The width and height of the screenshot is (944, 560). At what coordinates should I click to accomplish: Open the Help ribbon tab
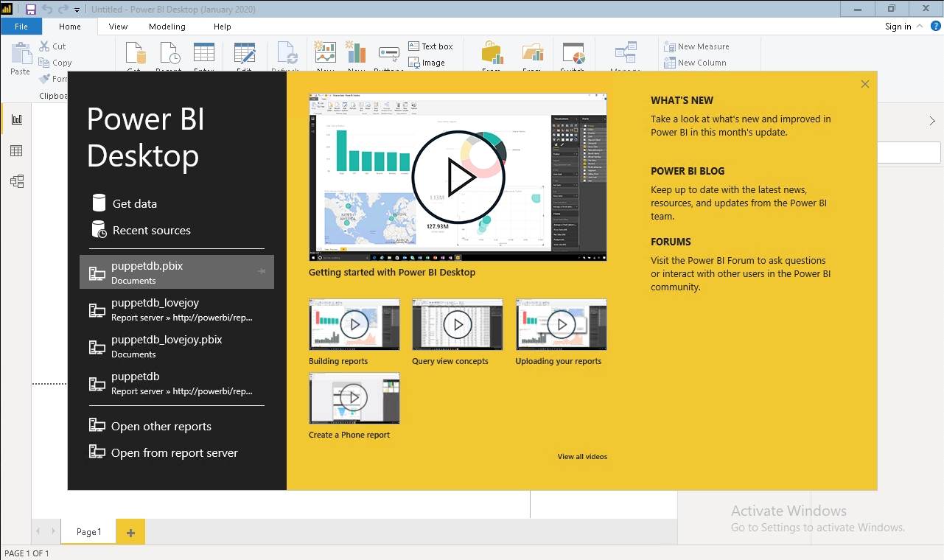(222, 27)
